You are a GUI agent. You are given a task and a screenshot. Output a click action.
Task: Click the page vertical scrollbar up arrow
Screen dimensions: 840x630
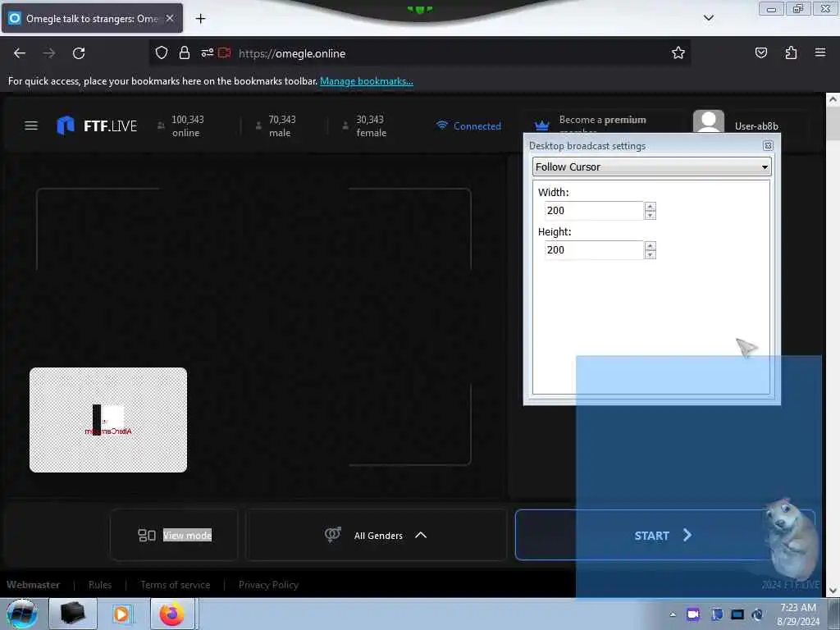833,99
